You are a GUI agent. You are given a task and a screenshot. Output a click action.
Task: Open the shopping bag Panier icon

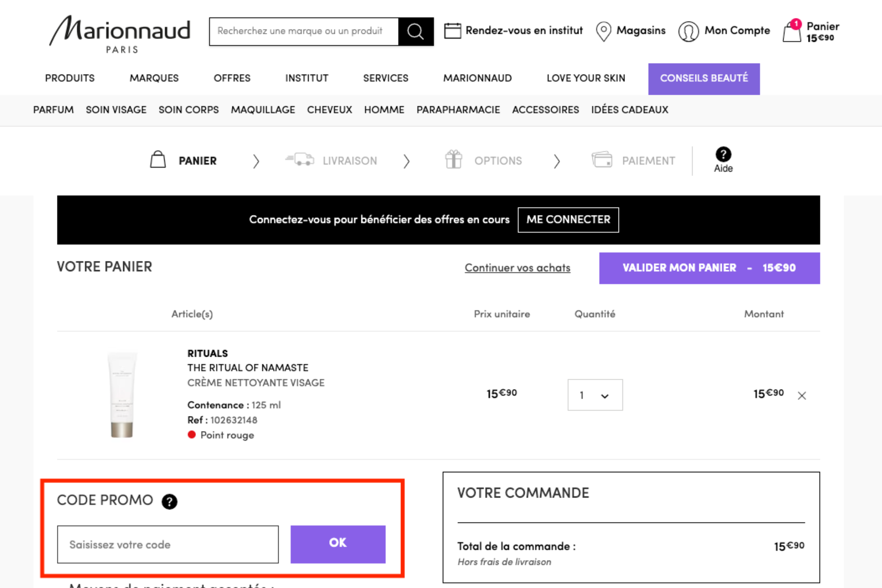(792, 32)
